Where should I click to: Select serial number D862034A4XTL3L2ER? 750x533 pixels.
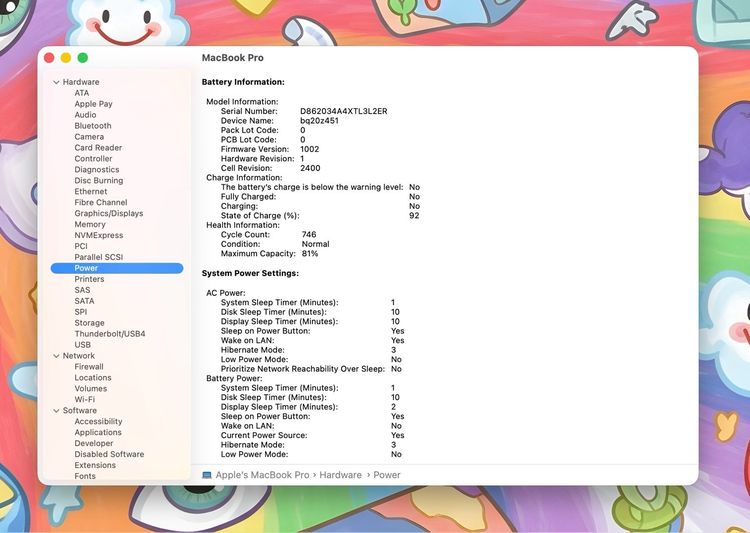(343, 111)
